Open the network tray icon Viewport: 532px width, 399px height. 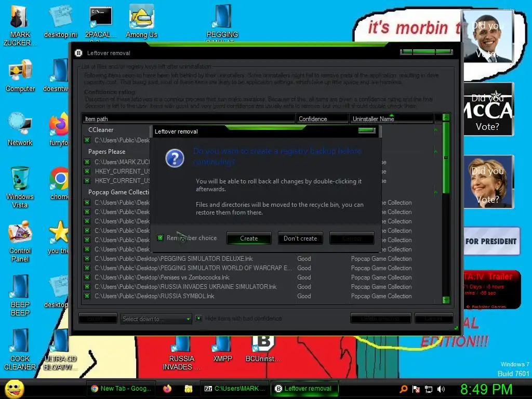(429, 389)
